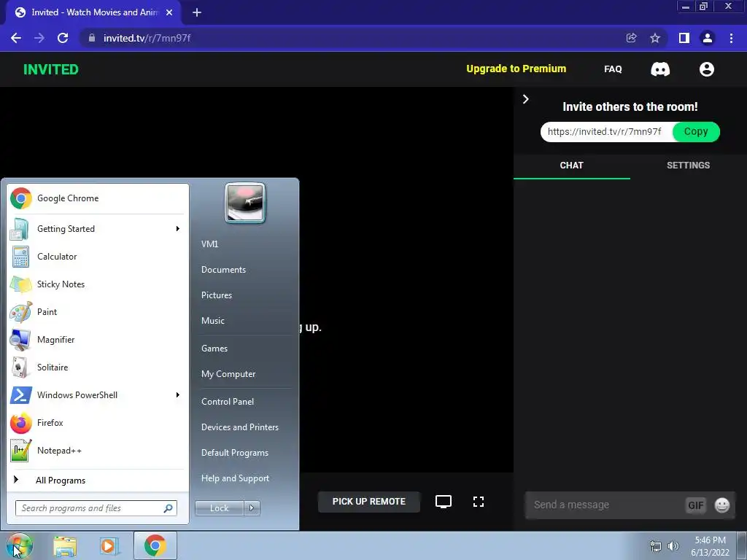Open Chrome side panel icon

684,38
